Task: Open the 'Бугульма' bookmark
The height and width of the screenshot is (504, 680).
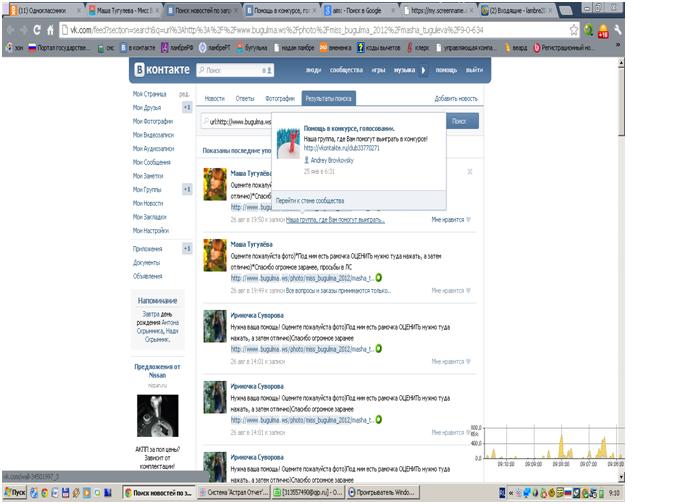Action: click(252, 48)
